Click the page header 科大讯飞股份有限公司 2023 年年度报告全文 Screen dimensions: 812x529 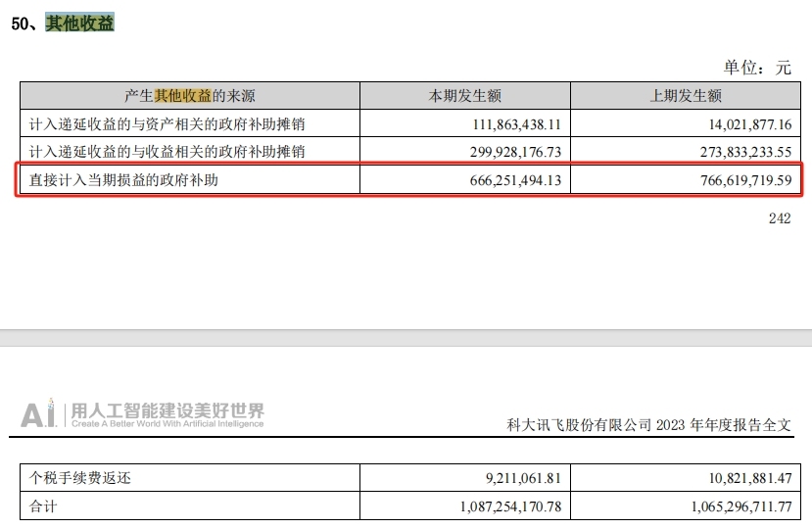point(648,425)
